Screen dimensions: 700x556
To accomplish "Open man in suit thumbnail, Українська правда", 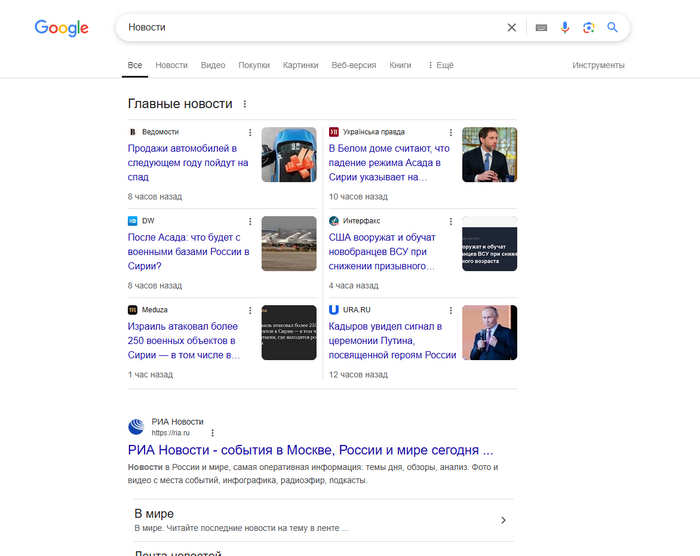I will [489, 155].
